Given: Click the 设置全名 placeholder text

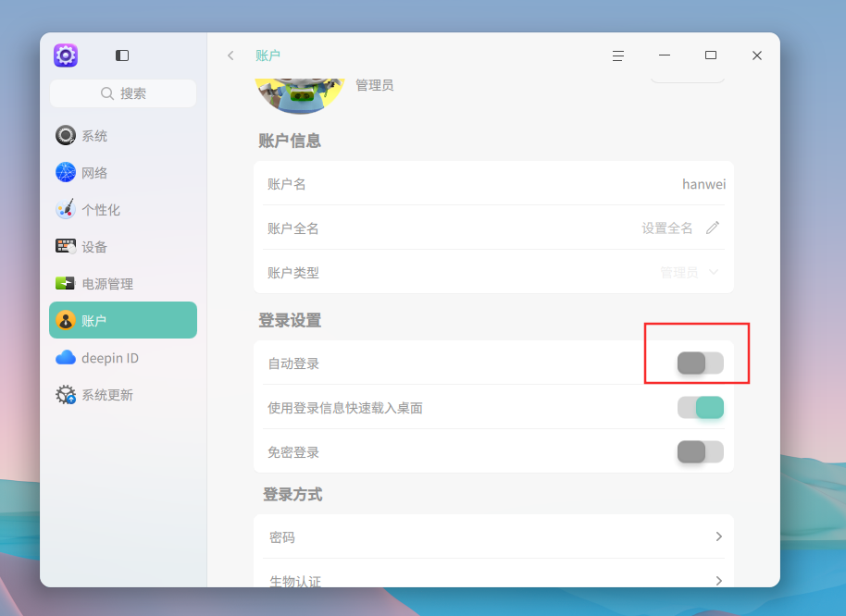Looking at the screenshot, I should tap(666, 228).
